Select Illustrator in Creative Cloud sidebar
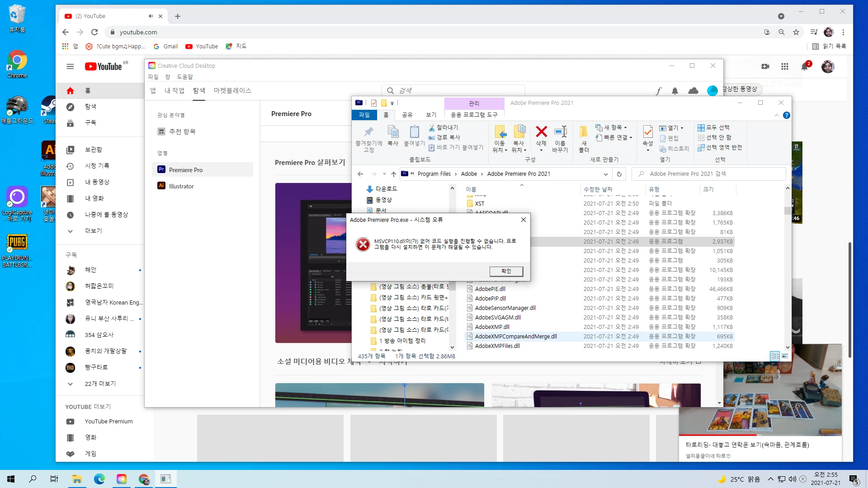Viewport: 868px width, 488px height. [181, 186]
